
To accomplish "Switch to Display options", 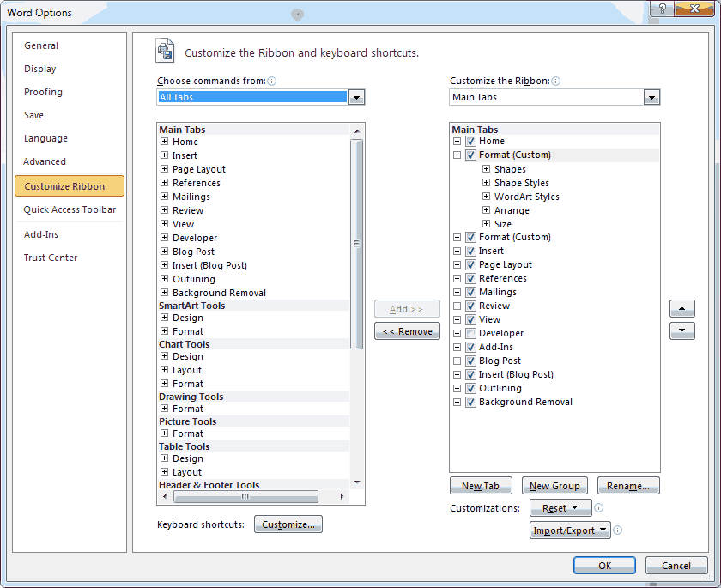I will tap(40, 69).
